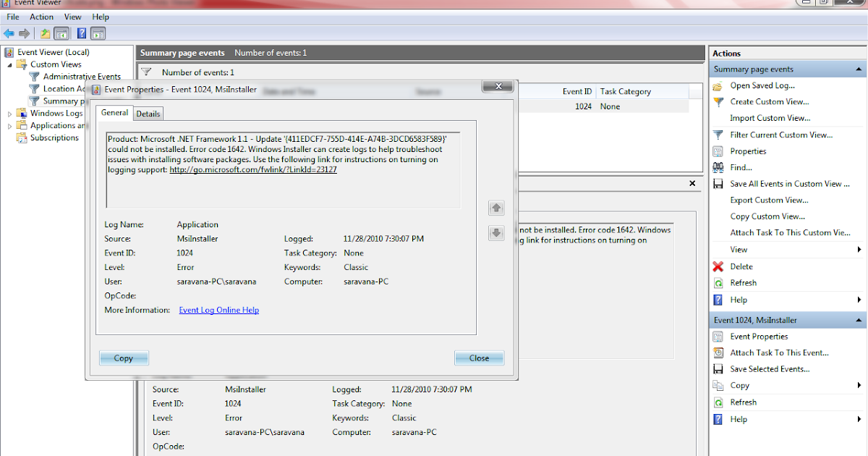Expand the Windows Logs node
Screen dimensions: 868x456
pos(10,114)
